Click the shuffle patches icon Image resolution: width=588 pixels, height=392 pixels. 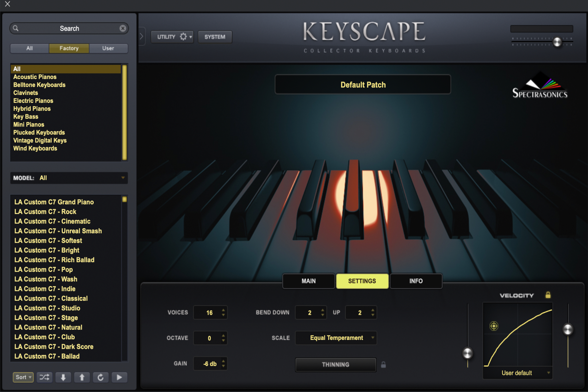coord(44,377)
